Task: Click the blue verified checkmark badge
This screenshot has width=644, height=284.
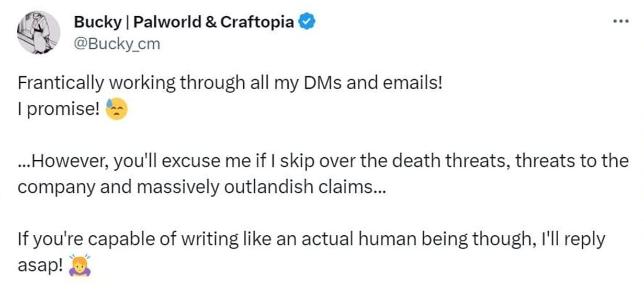Action: (x=306, y=22)
